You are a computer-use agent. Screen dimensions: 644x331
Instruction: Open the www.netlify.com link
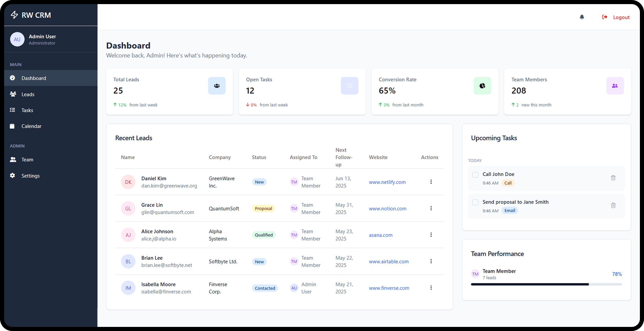(387, 182)
